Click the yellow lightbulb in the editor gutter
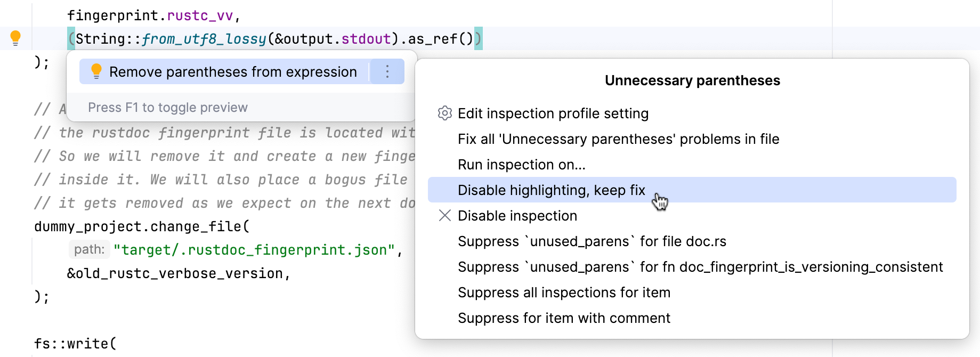 click(x=15, y=37)
